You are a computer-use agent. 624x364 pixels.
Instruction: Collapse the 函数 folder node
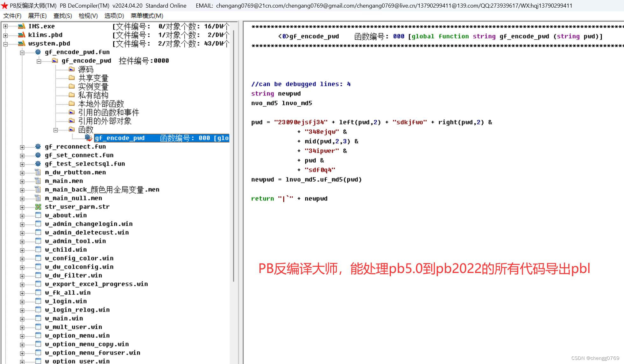(55, 130)
